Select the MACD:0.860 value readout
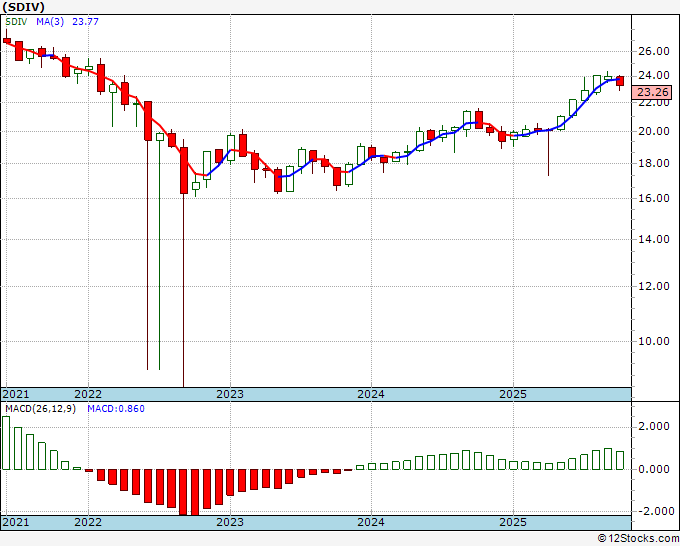 [116, 409]
